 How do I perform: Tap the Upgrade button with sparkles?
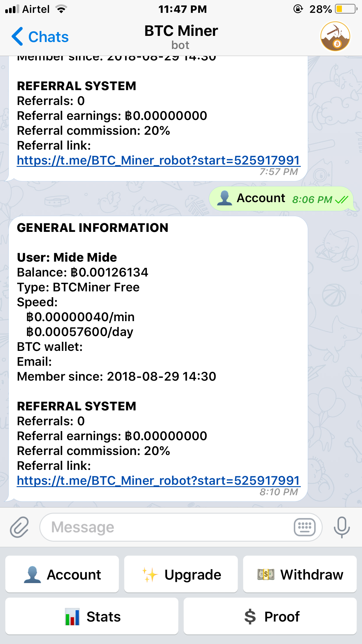click(181, 574)
